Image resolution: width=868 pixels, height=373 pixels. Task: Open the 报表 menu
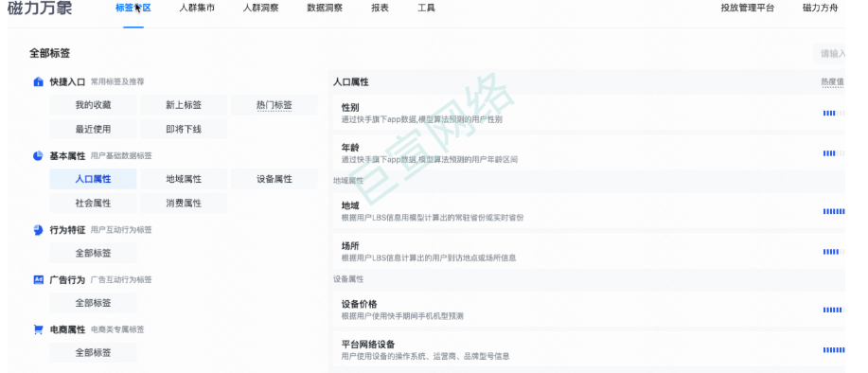point(380,9)
